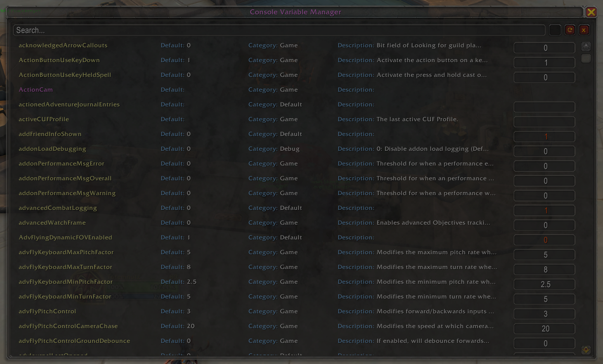
Task: Click AdvFlyingDynamicFOVEnabled value showing red 0
Action: (544, 240)
